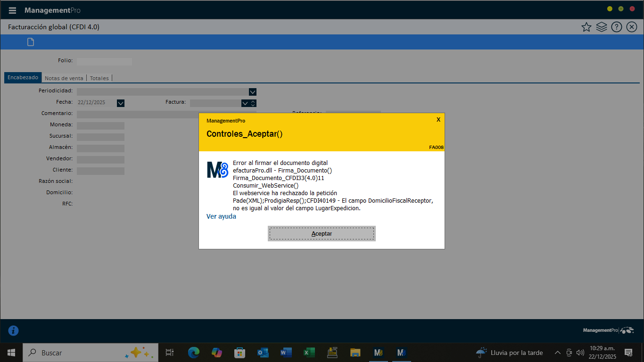Image resolution: width=644 pixels, height=362 pixels.
Task: Open the Ver ayuda link
Action: [221, 216]
